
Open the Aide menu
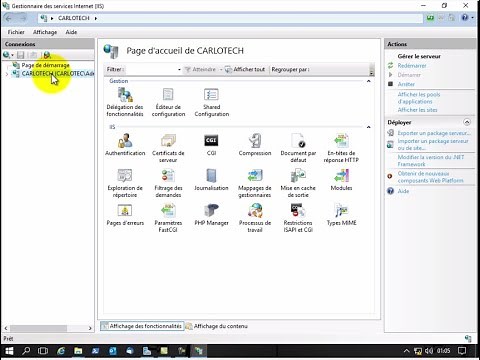(x=71, y=32)
